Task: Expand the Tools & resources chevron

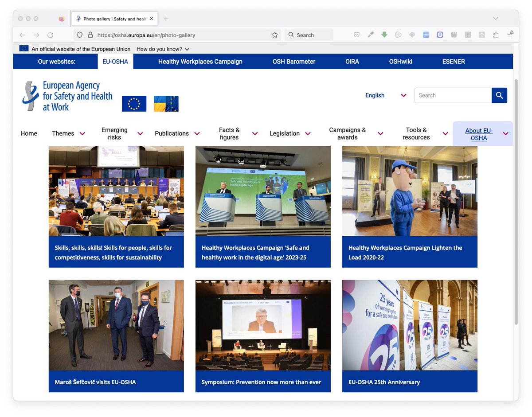Action: 446,133
